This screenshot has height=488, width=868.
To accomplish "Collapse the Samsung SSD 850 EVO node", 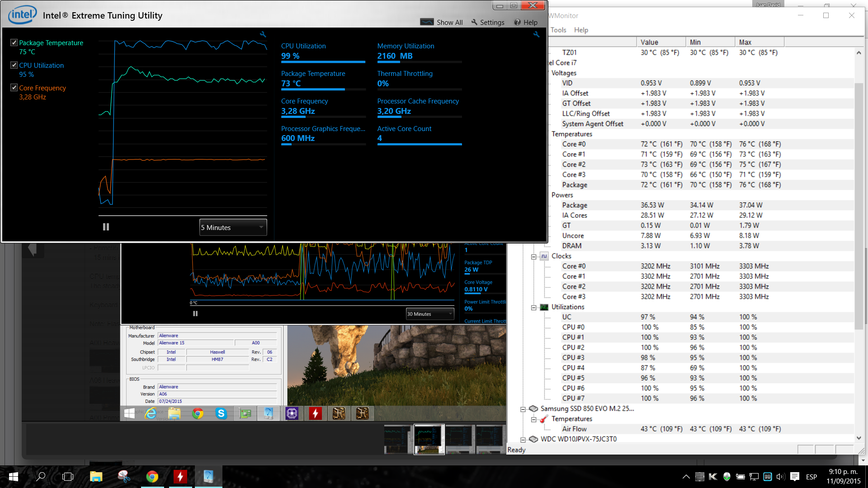I will pos(523,409).
